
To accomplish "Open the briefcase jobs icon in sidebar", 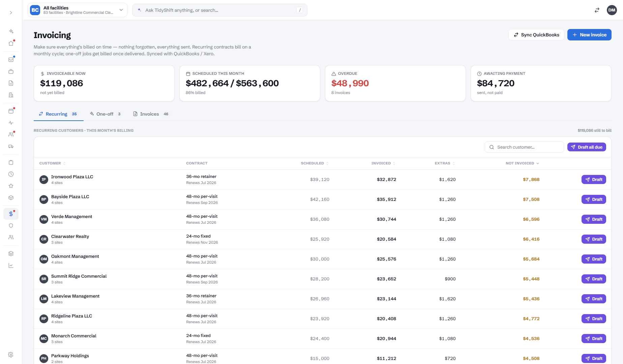I will point(11,71).
